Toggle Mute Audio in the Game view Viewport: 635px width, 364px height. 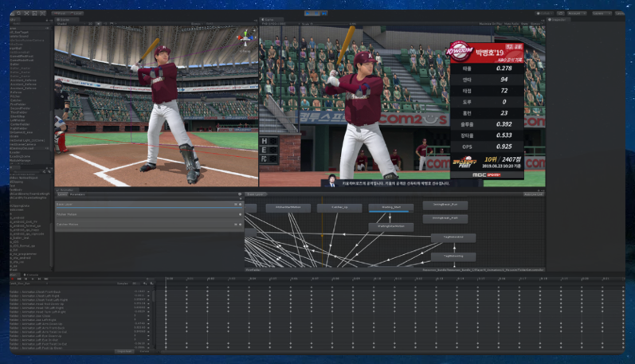tap(512, 23)
